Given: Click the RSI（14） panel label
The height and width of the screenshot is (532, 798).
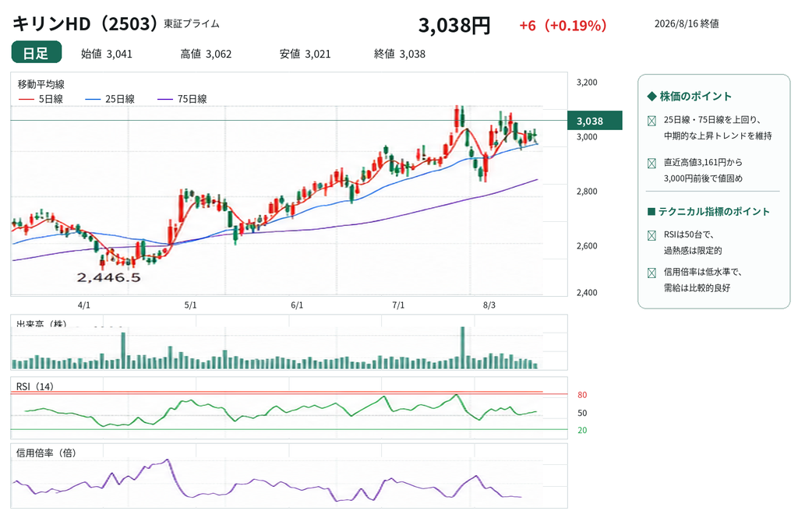Looking at the screenshot, I should click(34, 386).
